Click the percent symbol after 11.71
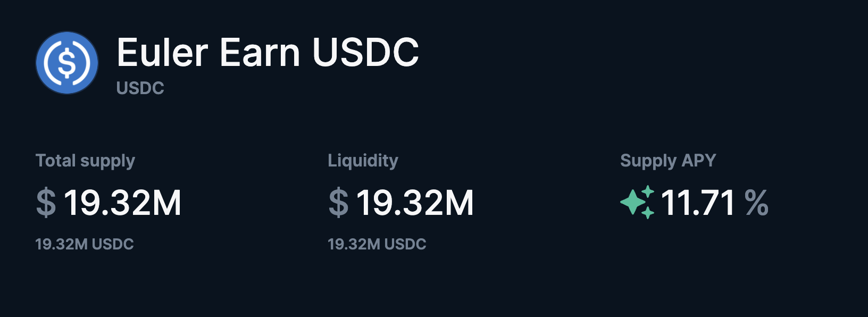 pos(757,203)
